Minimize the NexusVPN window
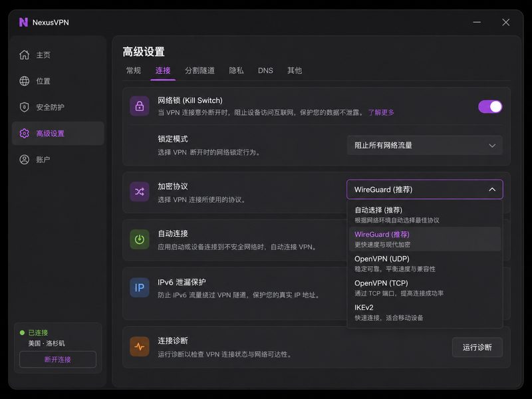532x399 pixels. (x=477, y=23)
